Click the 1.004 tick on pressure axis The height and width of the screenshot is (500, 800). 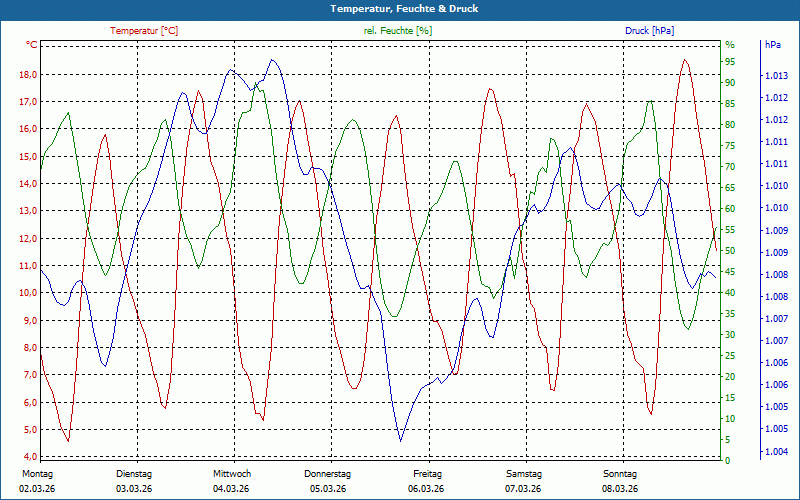(x=775, y=452)
